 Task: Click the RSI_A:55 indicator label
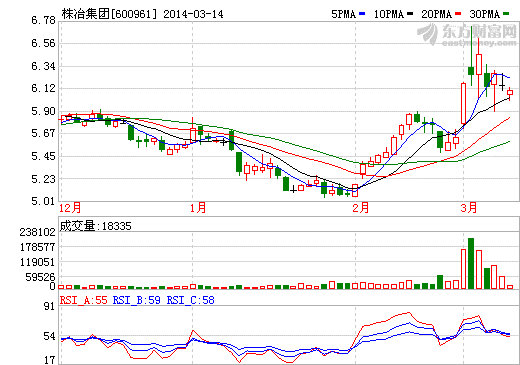point(84,300)
